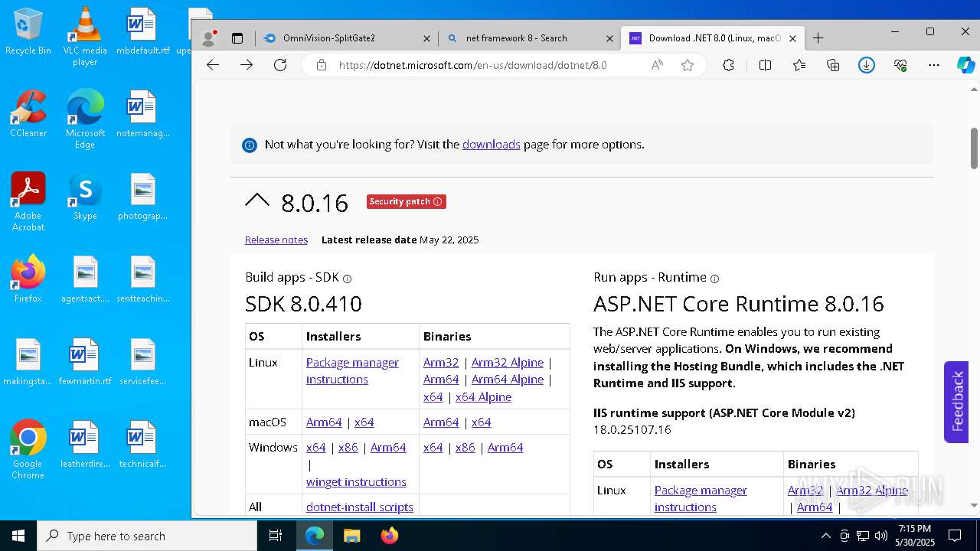Click the page vertical scrollbar thumb

(x=974, y=148)
